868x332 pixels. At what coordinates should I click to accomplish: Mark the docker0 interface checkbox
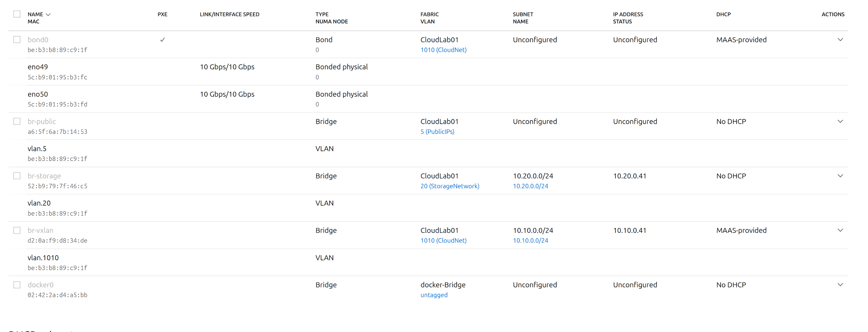click(x=17, y=285)
